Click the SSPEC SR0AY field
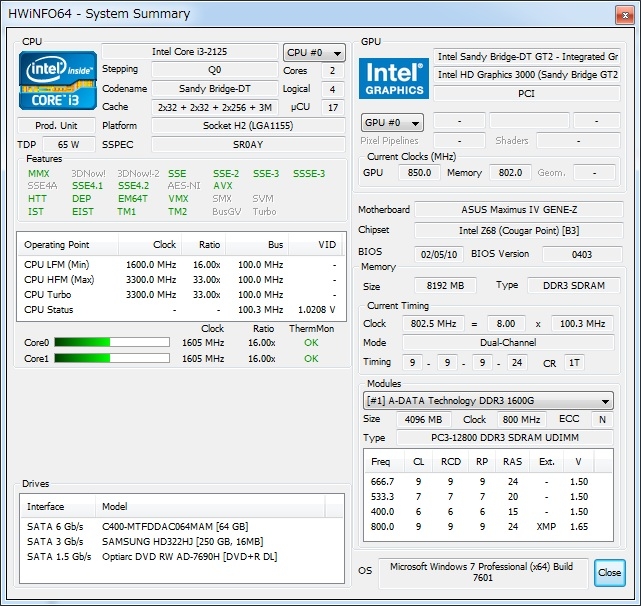This screenshot has width=641, height=606. (248, 144)
